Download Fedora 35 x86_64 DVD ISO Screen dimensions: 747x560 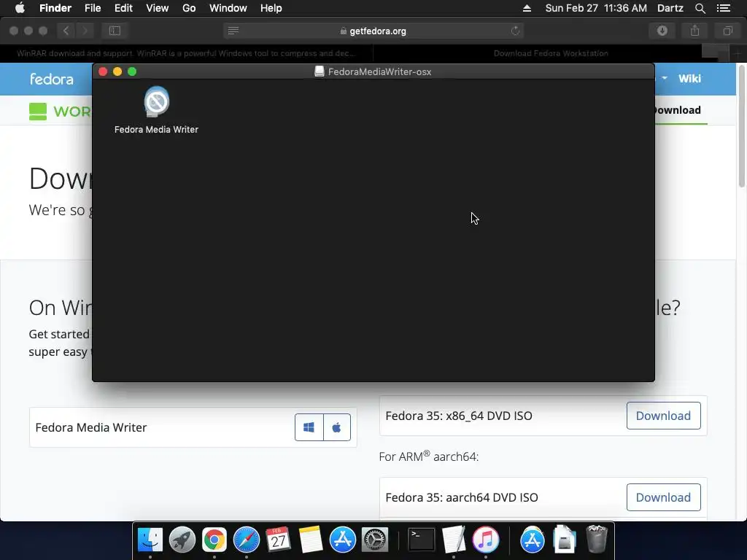(663, 416)
